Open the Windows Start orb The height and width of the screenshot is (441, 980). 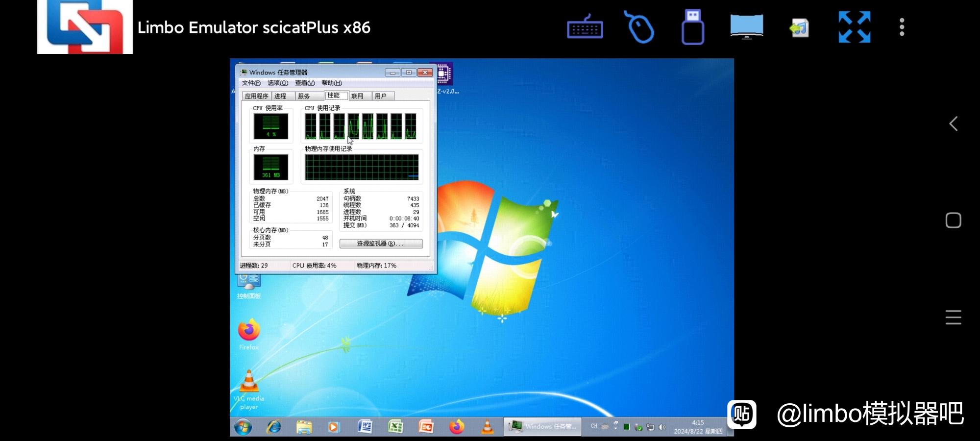[x=243, y=427]
